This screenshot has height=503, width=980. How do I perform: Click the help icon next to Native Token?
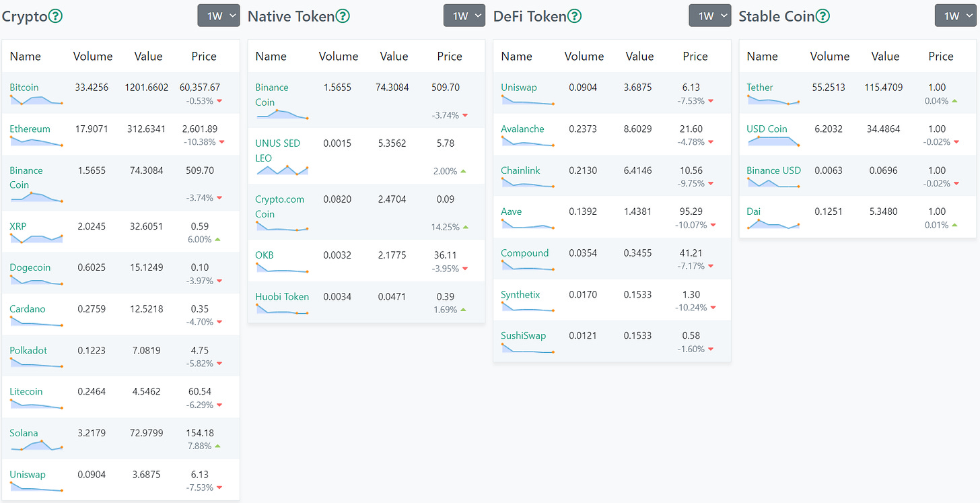[x=343, y=16]
